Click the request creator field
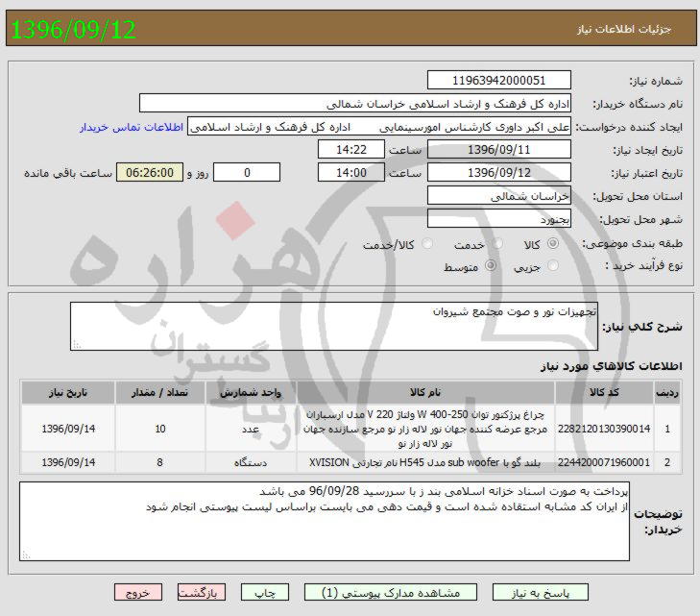 (x=379, y=127)
